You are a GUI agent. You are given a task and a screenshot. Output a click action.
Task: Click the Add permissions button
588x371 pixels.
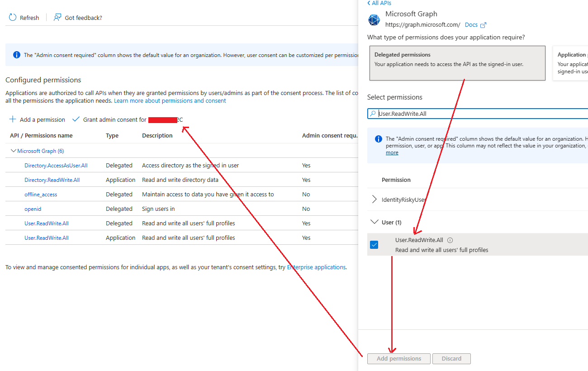(398, 358)
